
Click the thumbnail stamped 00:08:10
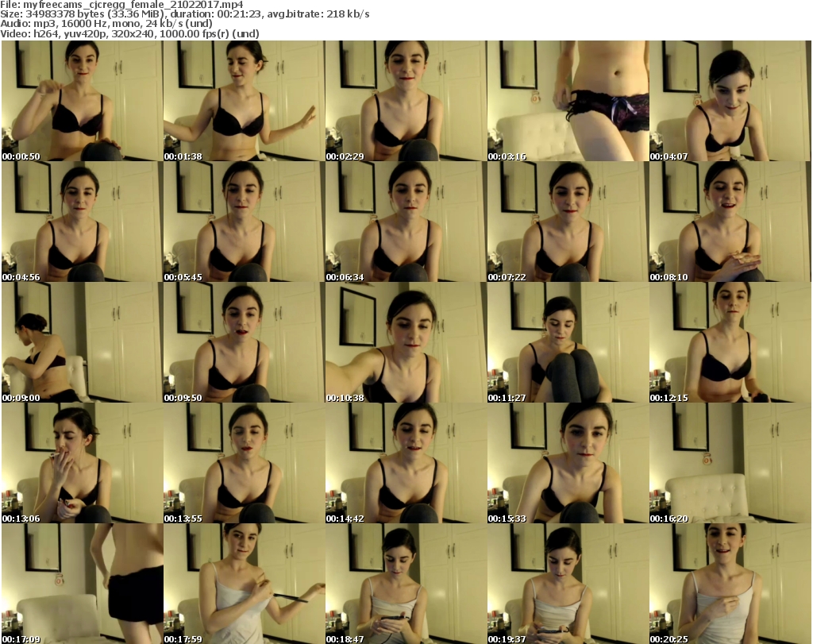pyautogui.click(x=730, y=222)
